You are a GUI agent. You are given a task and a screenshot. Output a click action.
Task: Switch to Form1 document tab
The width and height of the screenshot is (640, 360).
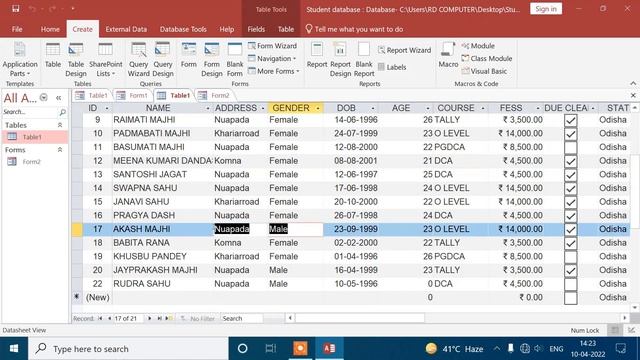coord(132,96)
